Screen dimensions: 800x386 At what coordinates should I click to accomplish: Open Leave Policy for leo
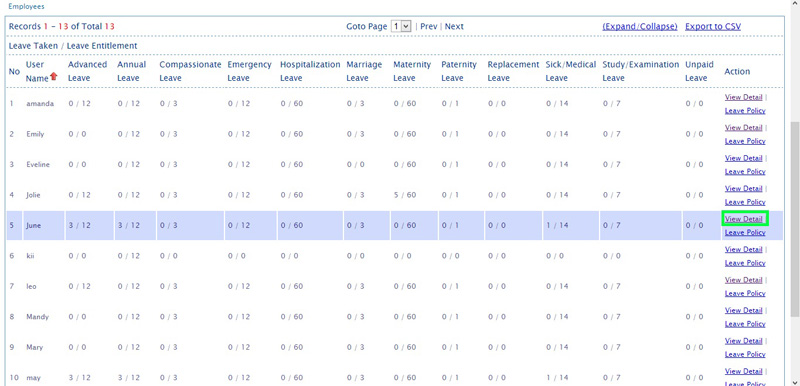[x=745, y=294]
